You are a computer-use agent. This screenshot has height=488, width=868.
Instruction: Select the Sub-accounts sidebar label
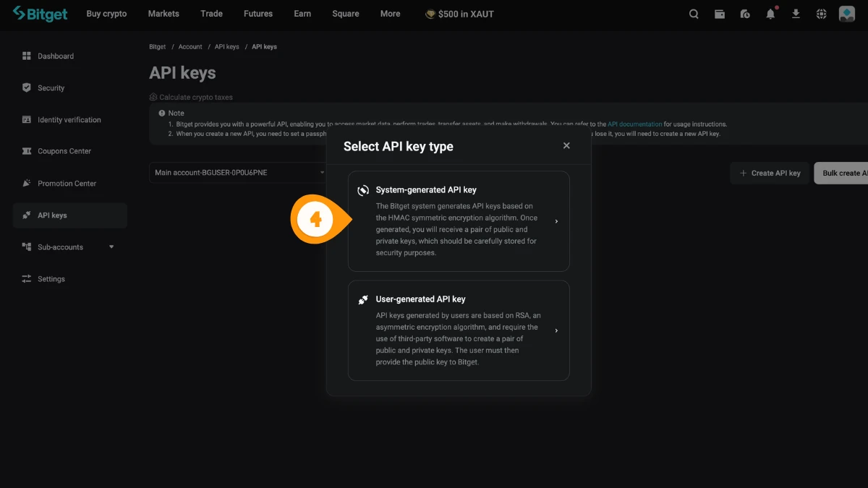[60, 247]
